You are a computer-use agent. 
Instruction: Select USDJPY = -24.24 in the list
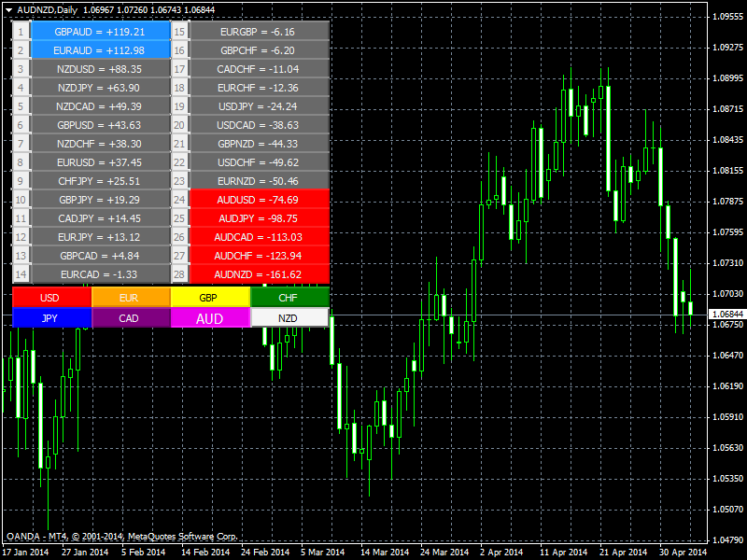point(259,105)
